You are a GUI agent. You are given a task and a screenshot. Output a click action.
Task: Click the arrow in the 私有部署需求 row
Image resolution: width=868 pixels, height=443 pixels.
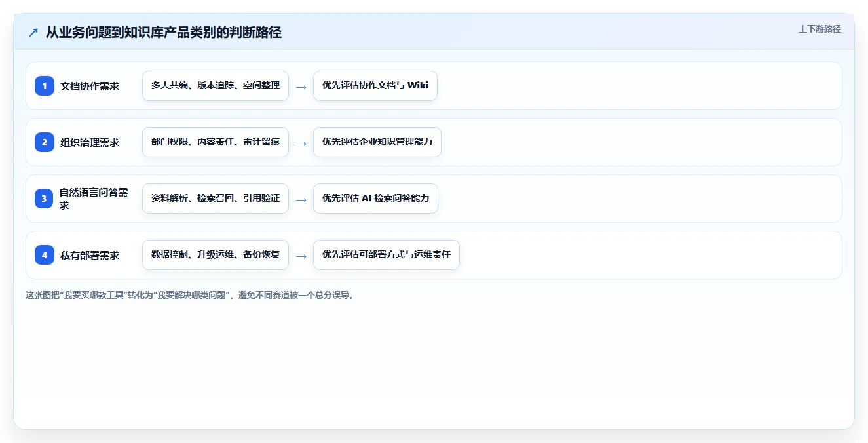tap(301, 256)
